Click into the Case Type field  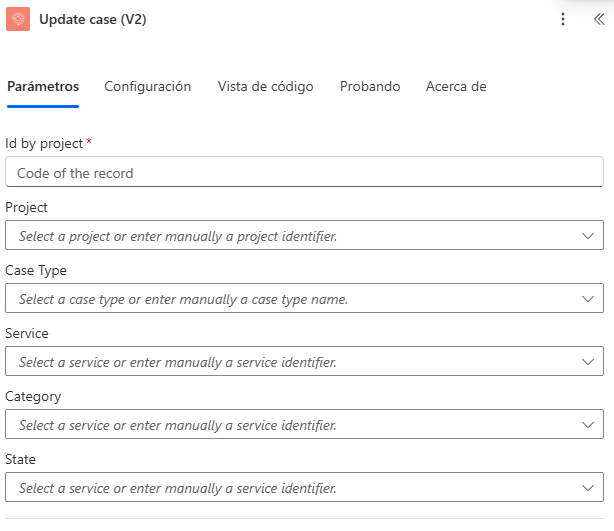coord(290,299)
